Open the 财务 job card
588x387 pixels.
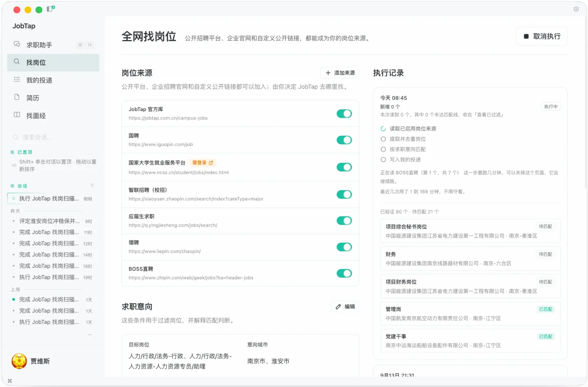(470, 259)
